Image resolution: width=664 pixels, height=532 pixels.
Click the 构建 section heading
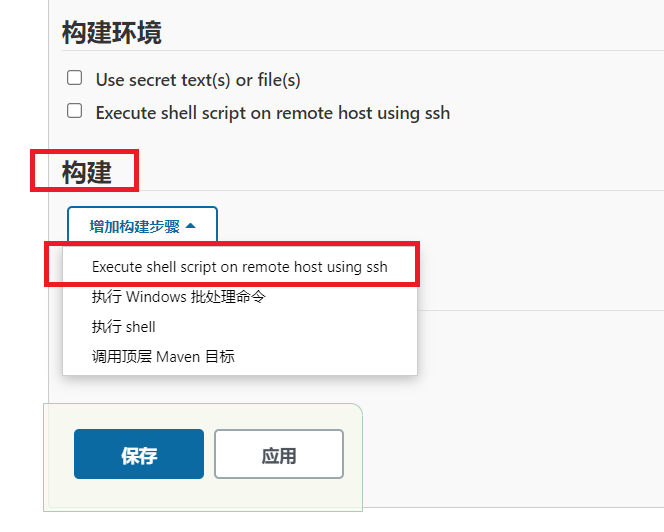(87, 172)
